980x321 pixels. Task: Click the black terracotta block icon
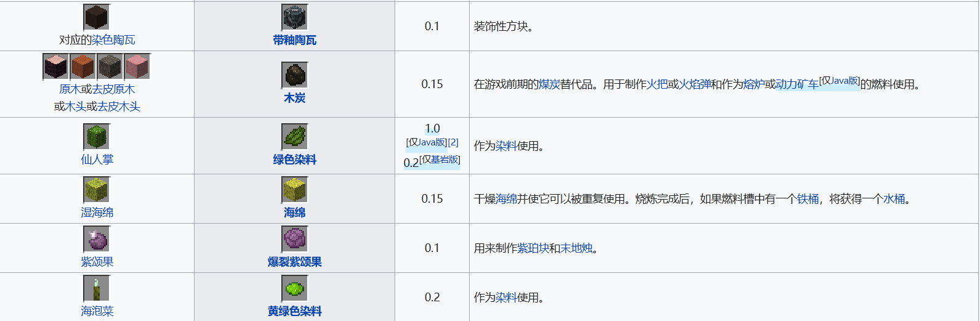[97, 17]
